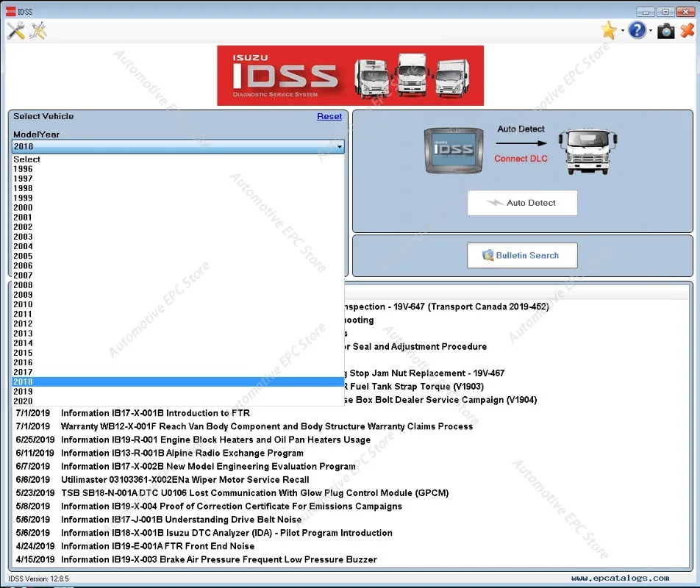700x588 pixels.
Task: Click the yellow star favorites icon
Action: pyautogui.click(x=609, y=30)
